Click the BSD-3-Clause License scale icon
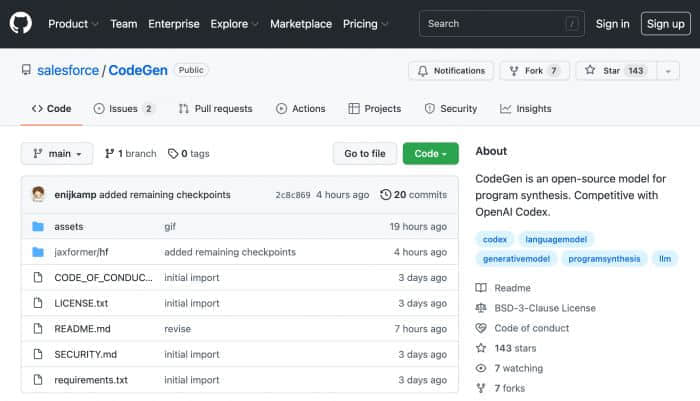Image resolution: width=700 pixels, height=401 pixels. point(481,308)
